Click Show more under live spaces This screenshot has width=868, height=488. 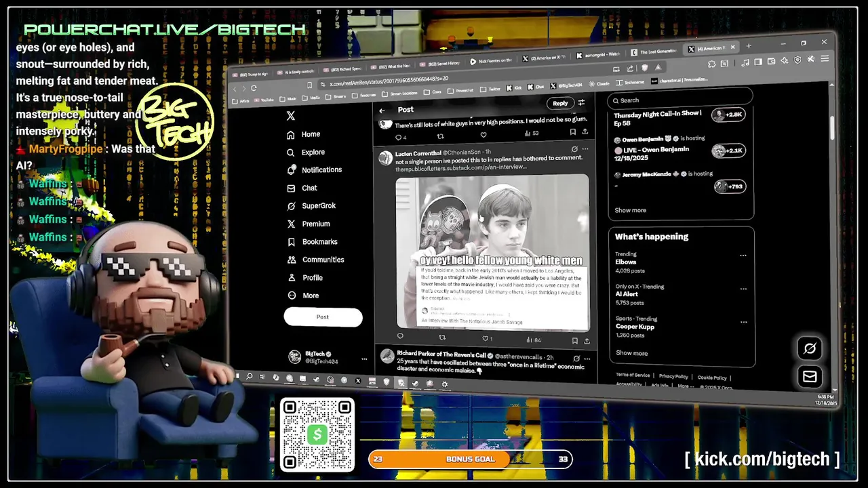tap(631, 210)
